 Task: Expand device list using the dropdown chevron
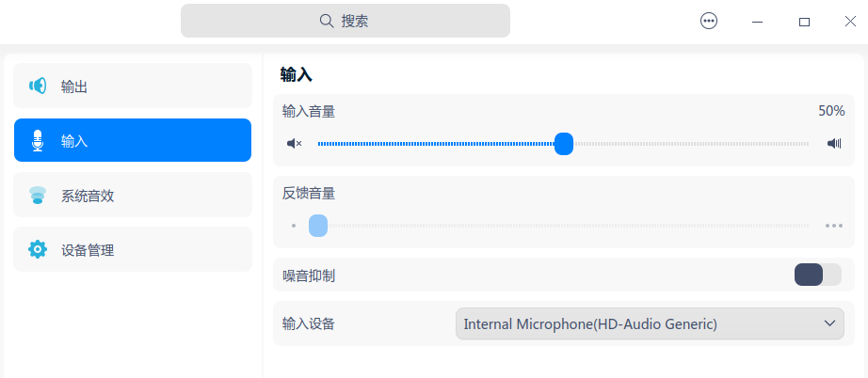tap(829, 323)
